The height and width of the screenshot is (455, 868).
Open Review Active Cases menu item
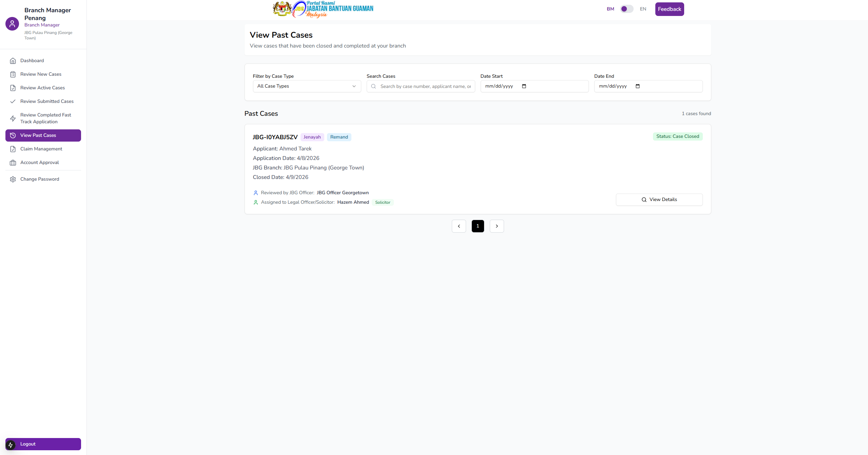point(42,88)
